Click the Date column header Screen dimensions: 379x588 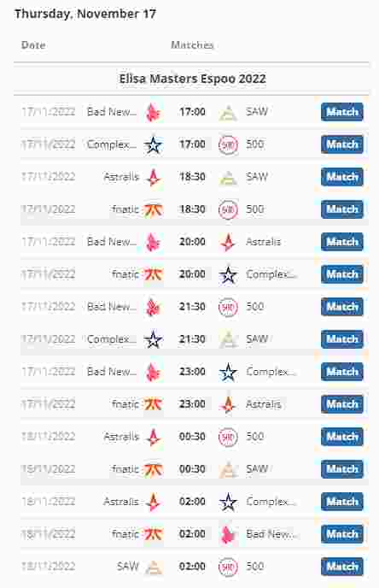pos(33,45)
